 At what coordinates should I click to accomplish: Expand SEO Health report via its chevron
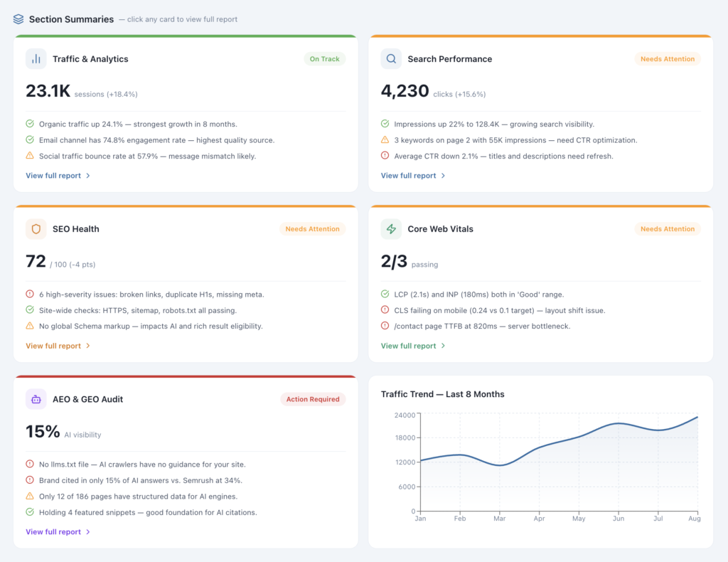click(x=88, y=346)
